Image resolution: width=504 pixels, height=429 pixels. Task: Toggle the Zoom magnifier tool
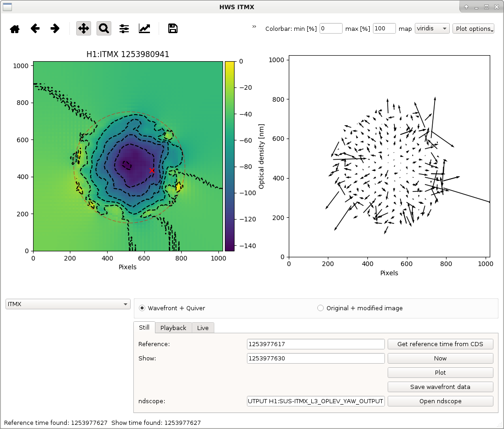point(104,29)
